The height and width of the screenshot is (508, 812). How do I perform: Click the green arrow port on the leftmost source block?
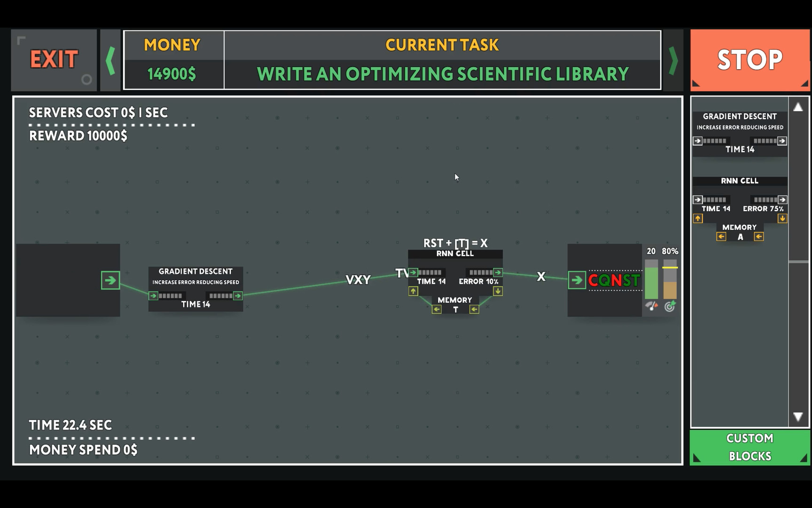(110, 280)
